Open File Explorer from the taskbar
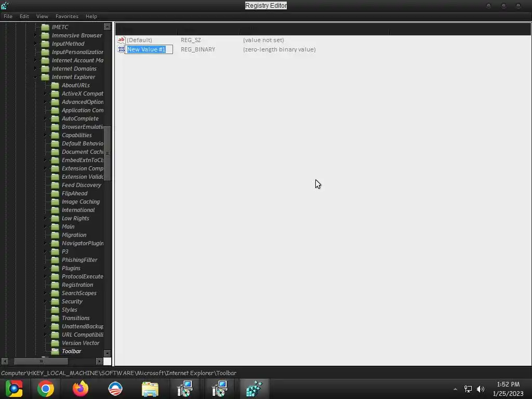Image resolution: width=532 pixels, height=399 pixels. 150,389
